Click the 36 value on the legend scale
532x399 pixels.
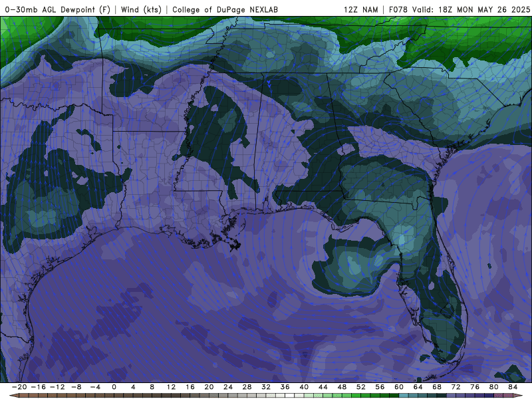click(x=285, y=387)
